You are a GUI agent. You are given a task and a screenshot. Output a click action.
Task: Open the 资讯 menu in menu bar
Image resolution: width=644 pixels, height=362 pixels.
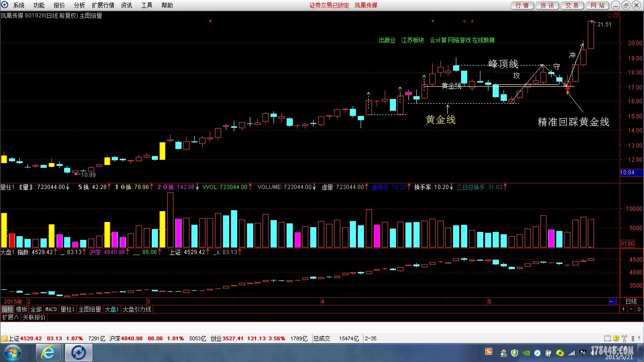click(x=126, y=5)
